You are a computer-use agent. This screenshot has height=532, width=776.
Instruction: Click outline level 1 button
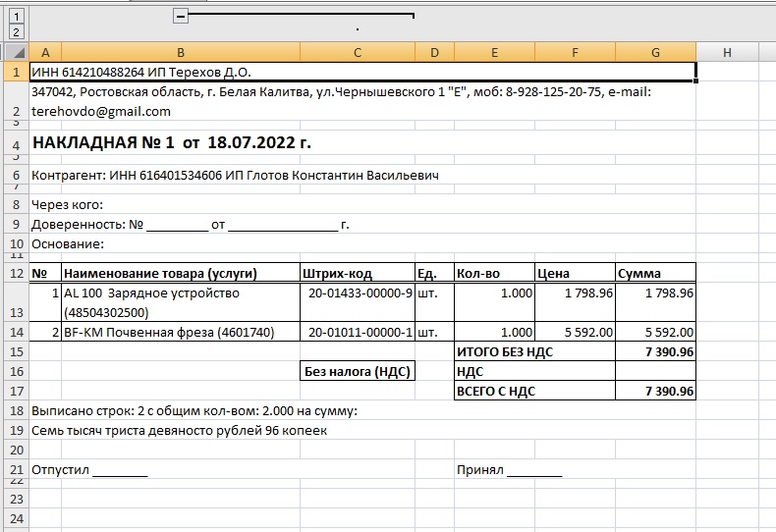[15, 16]
